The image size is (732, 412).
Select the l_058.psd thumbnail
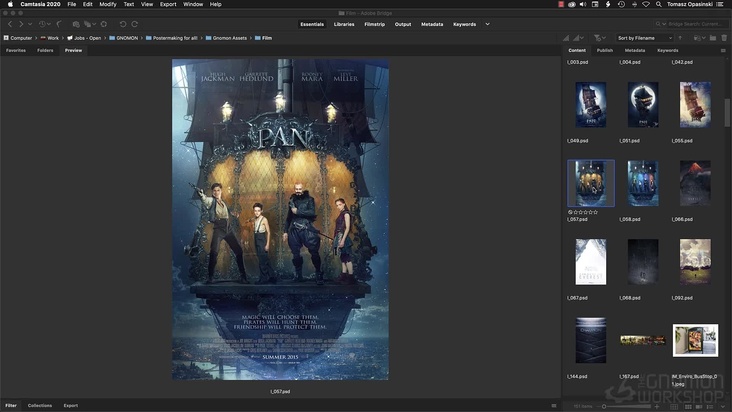click(x=642, y=183)
